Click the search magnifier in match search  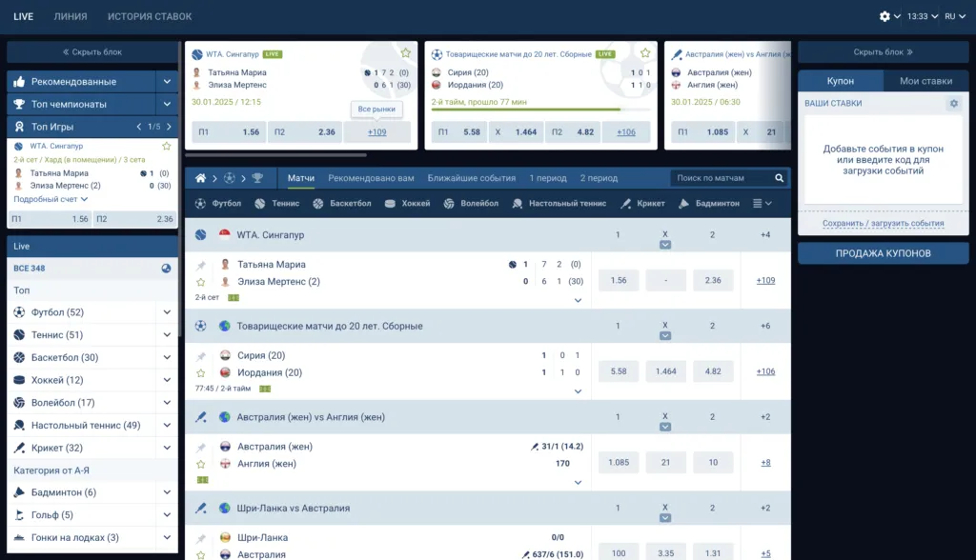[x=779, y=178]
